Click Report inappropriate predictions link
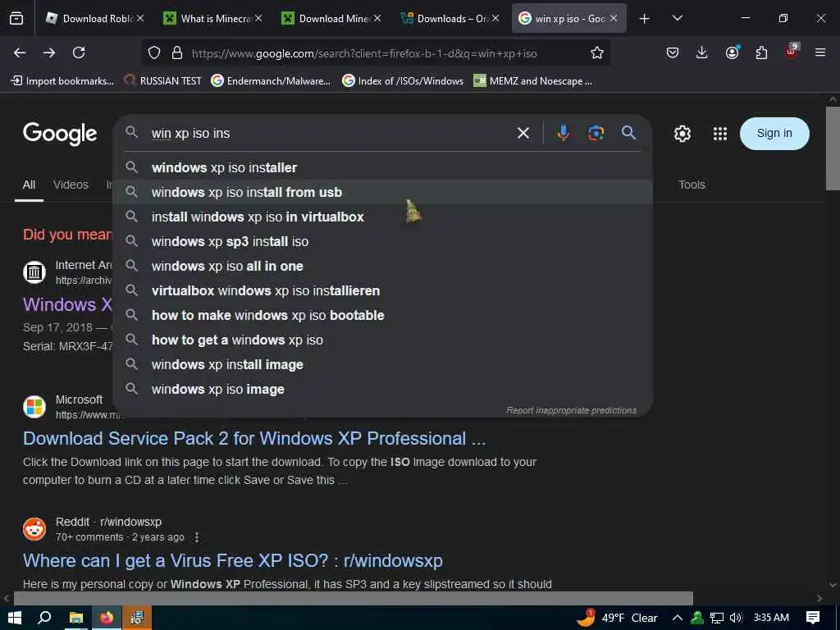The width and height of the screenshot is (840, 630). tap(571, 410)
